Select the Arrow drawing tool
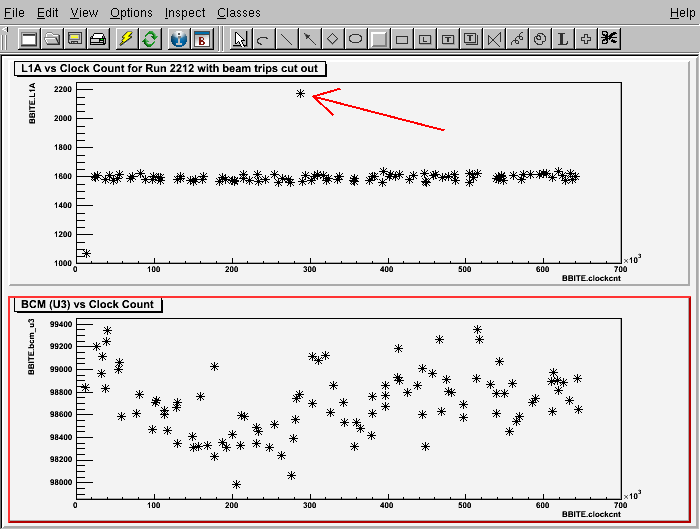The image size is (700, 530). click(x=309, y=39)
